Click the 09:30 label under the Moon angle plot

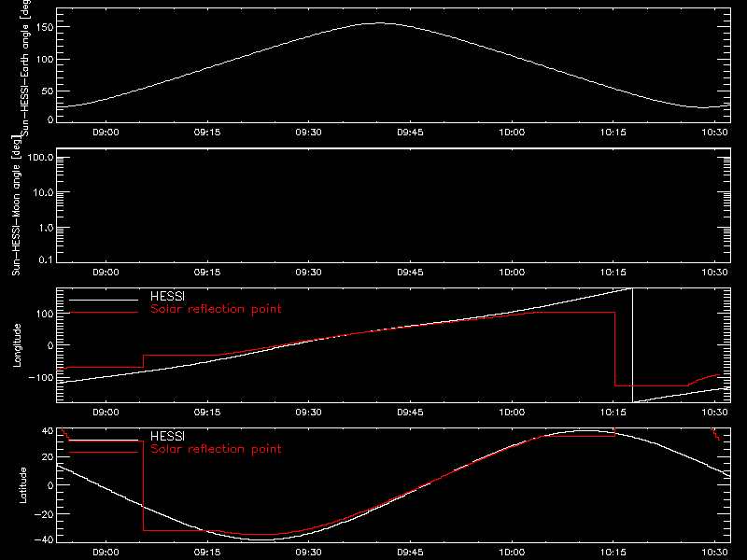309,273
